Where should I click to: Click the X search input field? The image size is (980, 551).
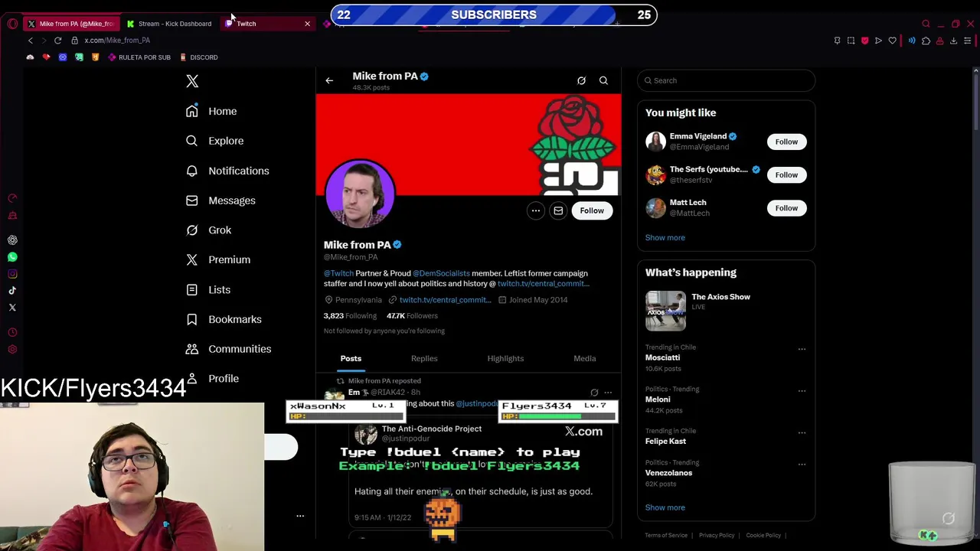point(726,80)
